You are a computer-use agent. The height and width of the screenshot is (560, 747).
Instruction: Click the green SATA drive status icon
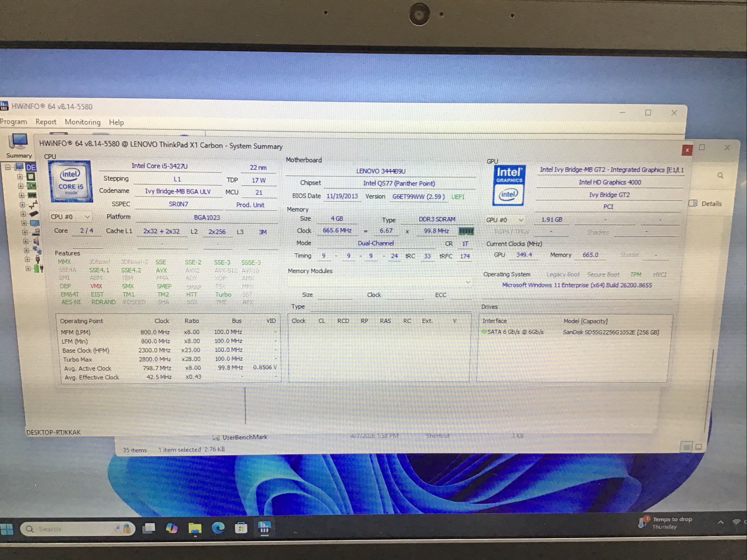484,332
